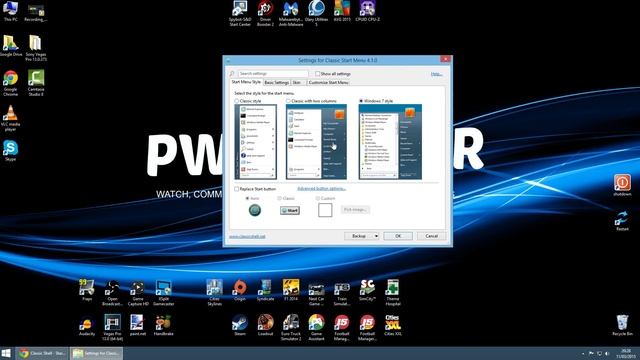Select the Aero start button radio option
Image resolution: width=640 pixels, height=360 pixels.
click(247, 198)
